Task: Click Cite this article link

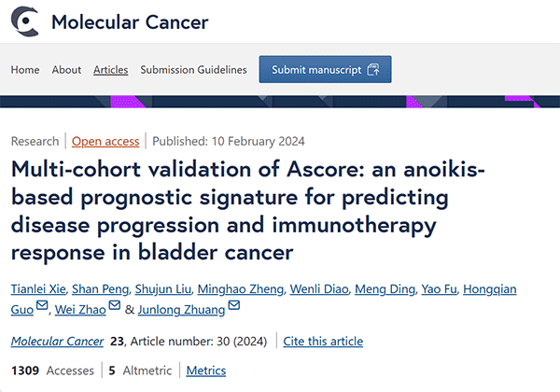Action: (x=323, y=342)
